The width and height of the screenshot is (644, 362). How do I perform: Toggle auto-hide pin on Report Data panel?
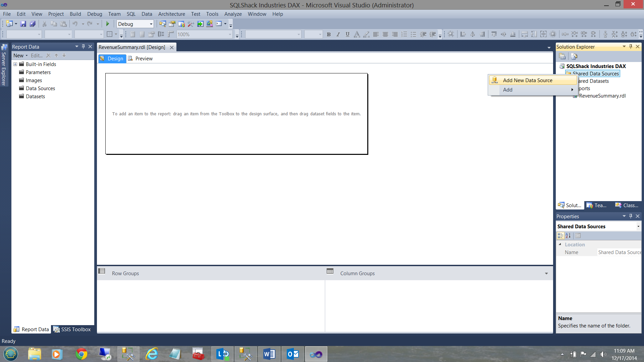pyautogui.click(x=84, y=47)
